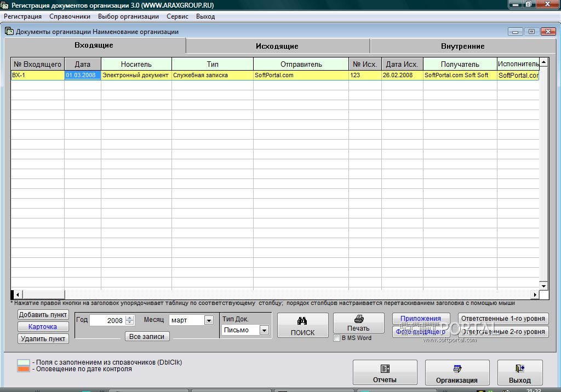Open the Приложения button
This screenshot has width=561, height=392.
[x=421, y=318]
